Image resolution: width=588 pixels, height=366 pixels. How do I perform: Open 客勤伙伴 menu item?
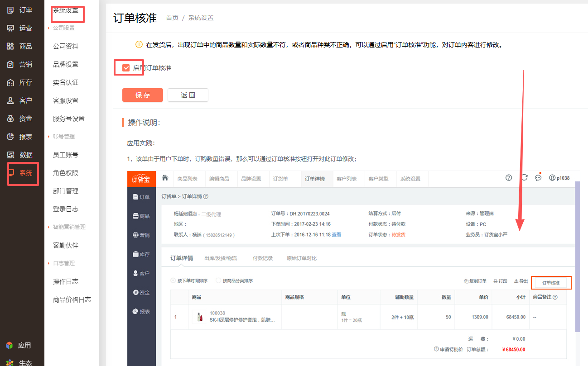66,245
